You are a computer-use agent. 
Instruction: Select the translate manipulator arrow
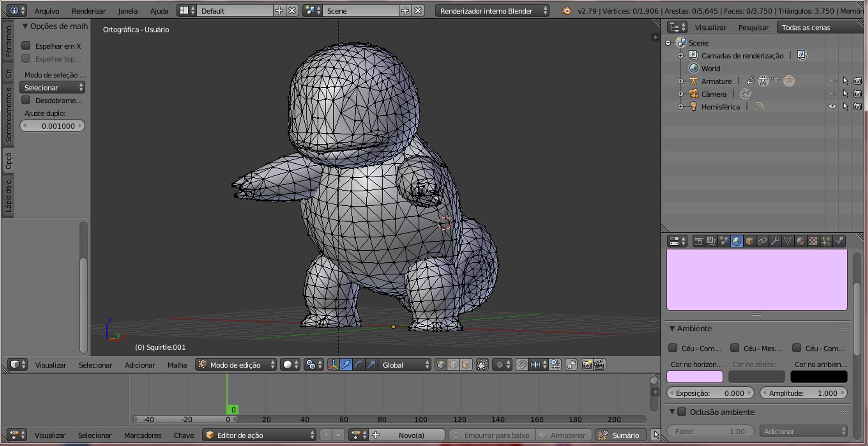click(x=346, y=365)
